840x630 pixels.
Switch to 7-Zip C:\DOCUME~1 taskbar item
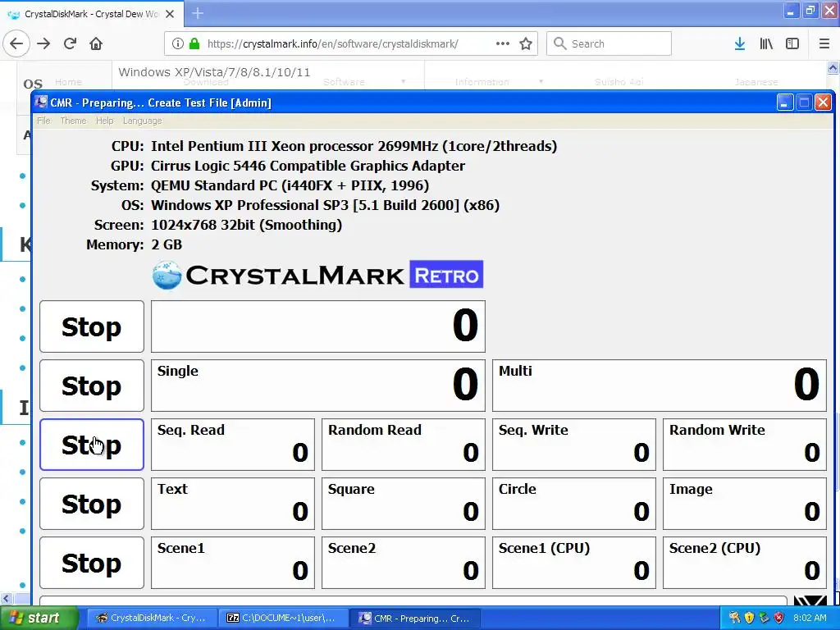pyautogui.click(x=283, y=618)
